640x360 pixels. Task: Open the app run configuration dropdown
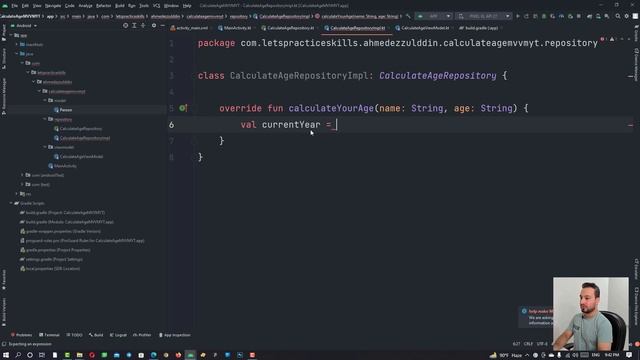pyautogui.click(x=433, y=16)
